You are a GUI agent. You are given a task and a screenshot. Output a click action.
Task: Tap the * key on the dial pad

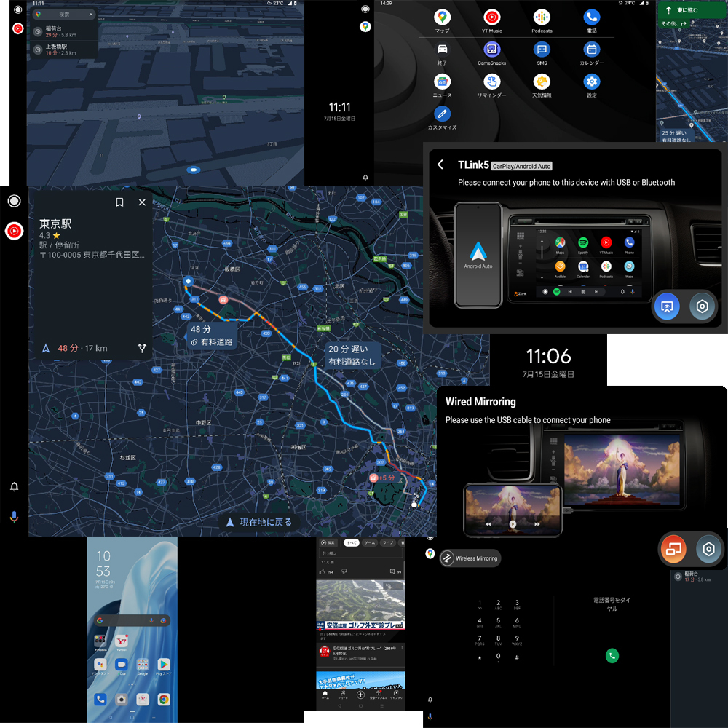[x=480, y=657]
